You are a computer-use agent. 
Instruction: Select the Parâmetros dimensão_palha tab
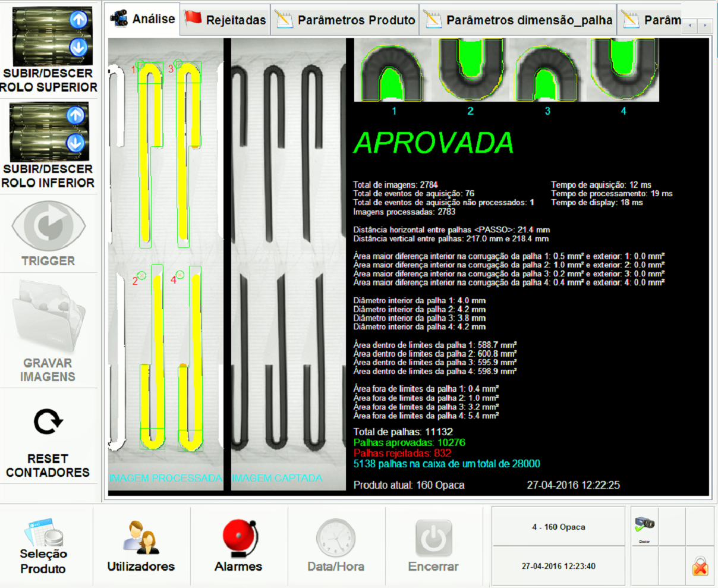coord(518,20)
